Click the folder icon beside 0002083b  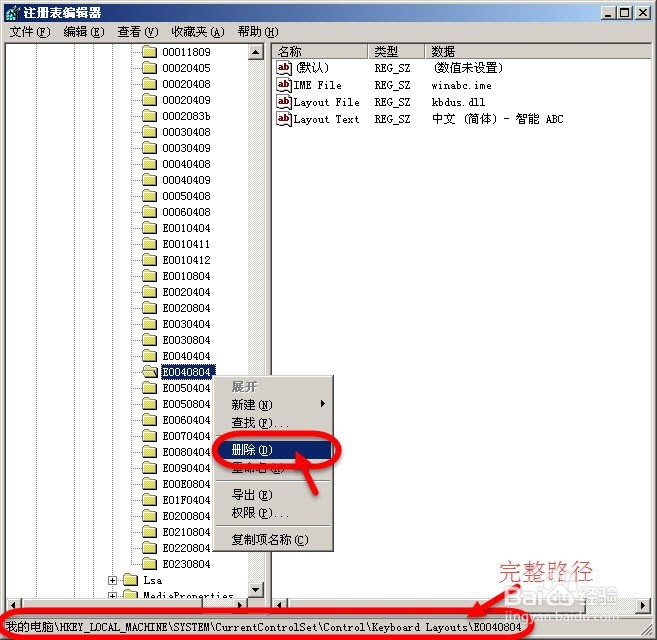[149, 116]
